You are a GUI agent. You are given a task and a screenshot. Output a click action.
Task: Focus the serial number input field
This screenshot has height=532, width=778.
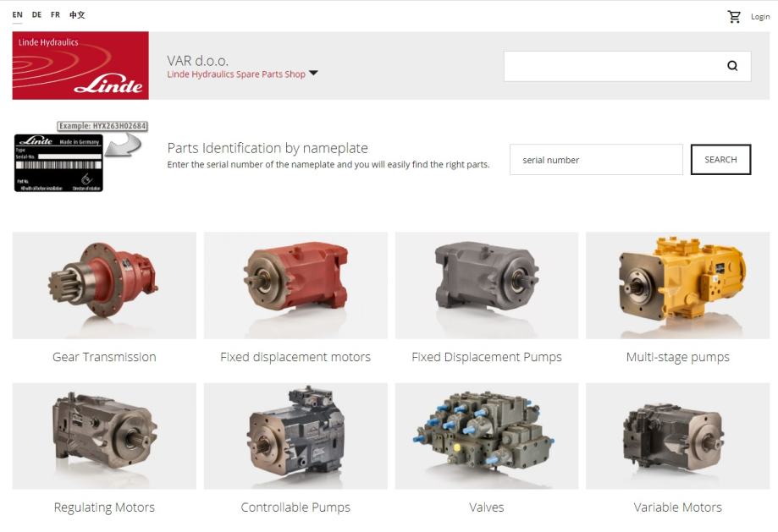click(596, 160)
